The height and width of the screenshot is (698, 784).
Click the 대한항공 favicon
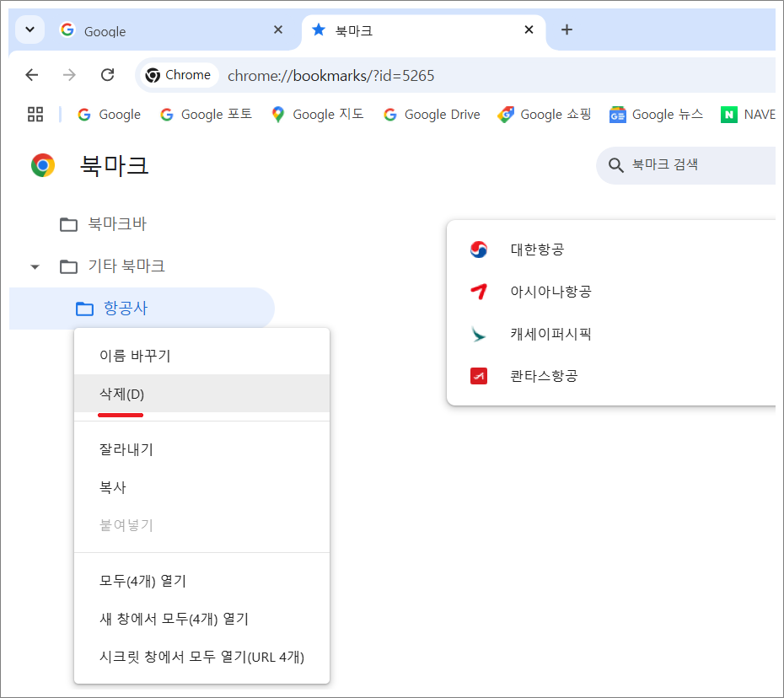tap(479, 249)
